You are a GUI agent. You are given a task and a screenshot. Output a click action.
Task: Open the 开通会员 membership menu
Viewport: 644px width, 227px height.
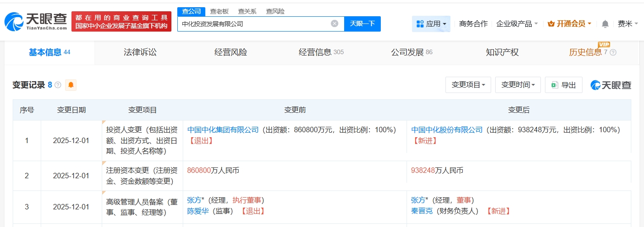[x=569, y=24]
